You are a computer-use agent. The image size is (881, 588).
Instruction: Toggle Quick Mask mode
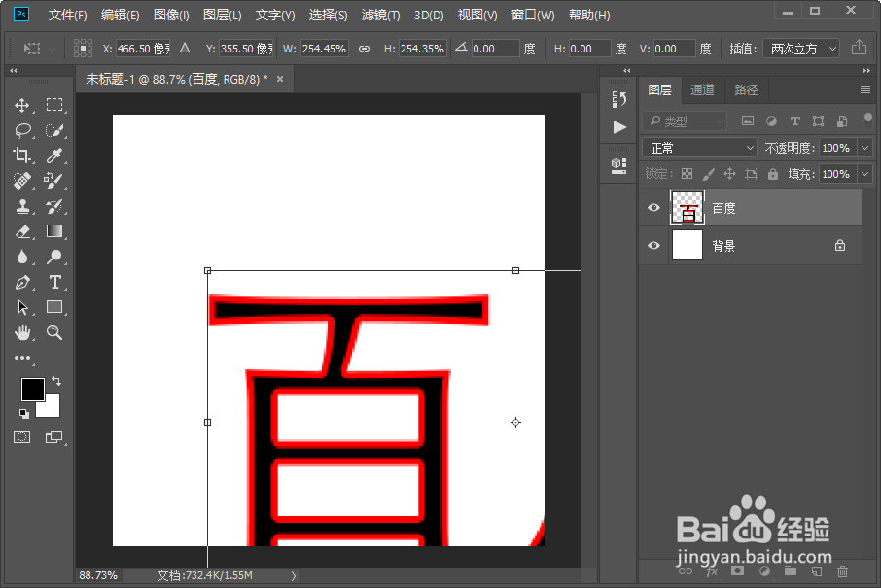[x=22, y=437]
